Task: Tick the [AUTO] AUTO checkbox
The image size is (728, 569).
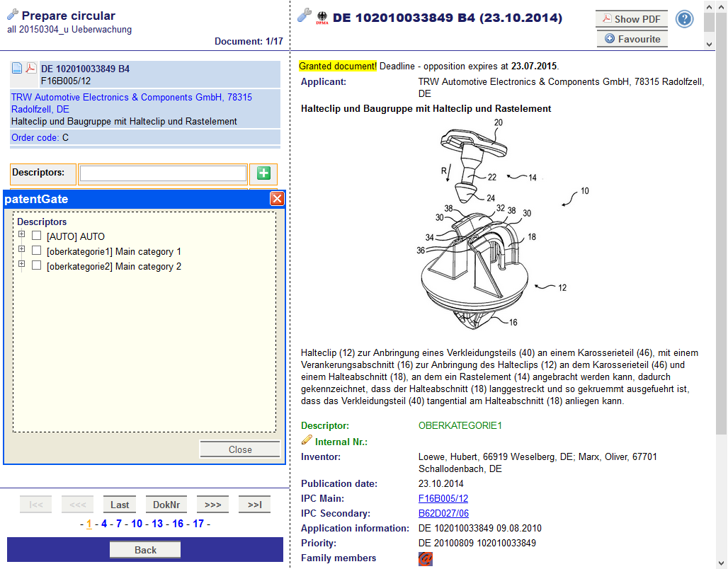Action: pyautogui.click(x=36, y=236)
